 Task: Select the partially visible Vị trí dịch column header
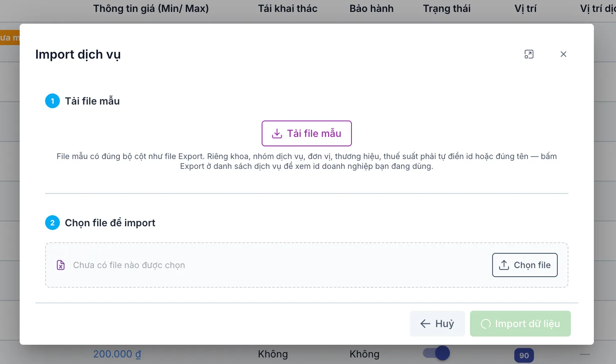(598, 9)
